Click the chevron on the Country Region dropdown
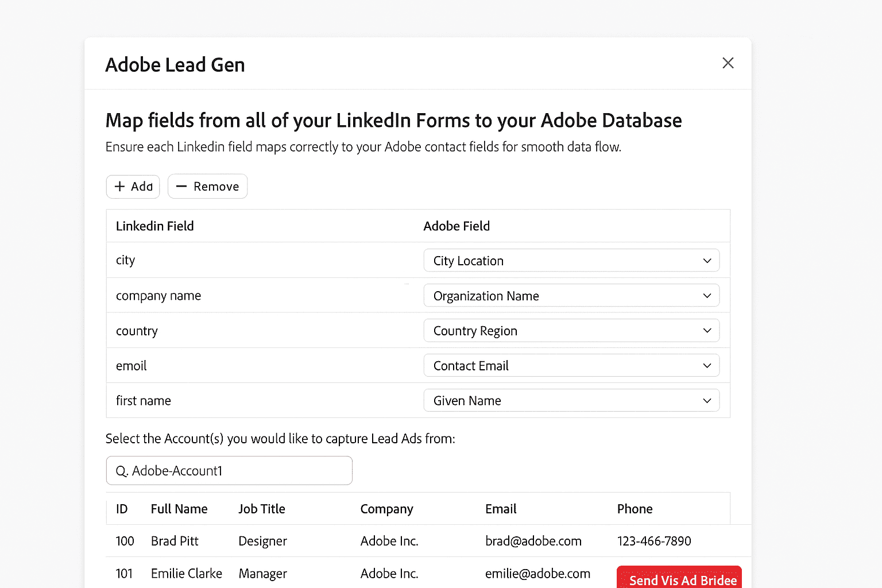Viewport: 882px width, 588px height. click(707, 330)
